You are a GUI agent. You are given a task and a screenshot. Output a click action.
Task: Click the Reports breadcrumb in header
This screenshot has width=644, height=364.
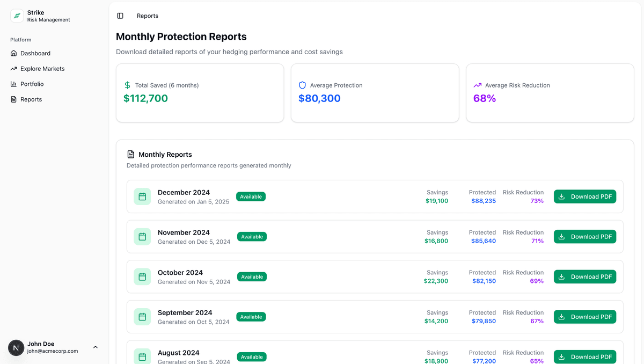coord(148,16)
